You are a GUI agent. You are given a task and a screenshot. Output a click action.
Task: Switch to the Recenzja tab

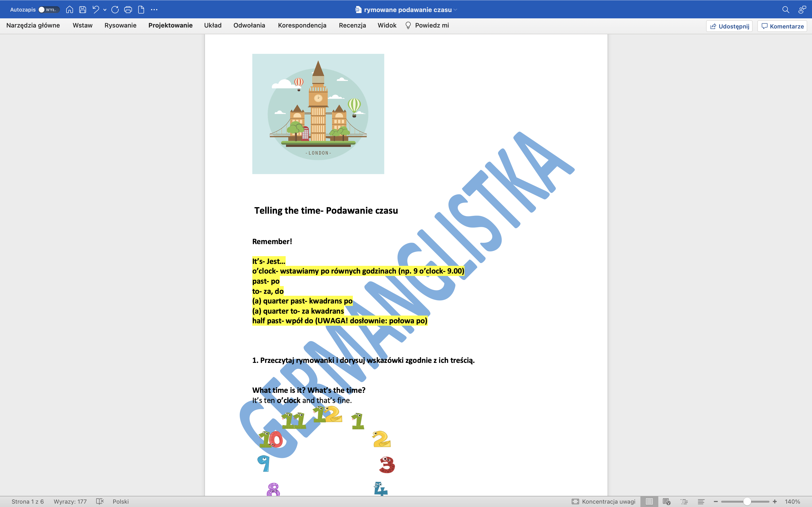point(352,26)
